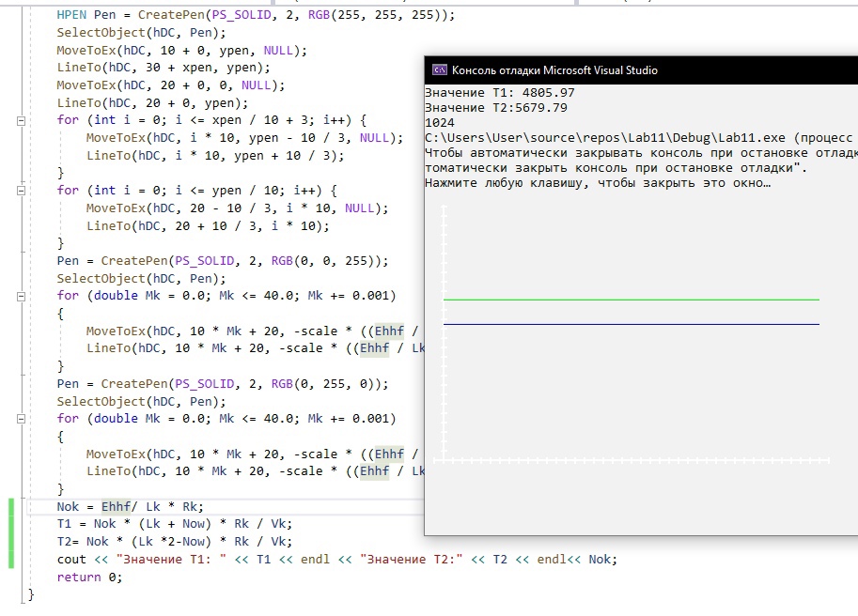Collapse the 'for (int i = 0; i <= ypen / 10' loop
The width and height of the screenshot is (858, 616).
(22, 191)
